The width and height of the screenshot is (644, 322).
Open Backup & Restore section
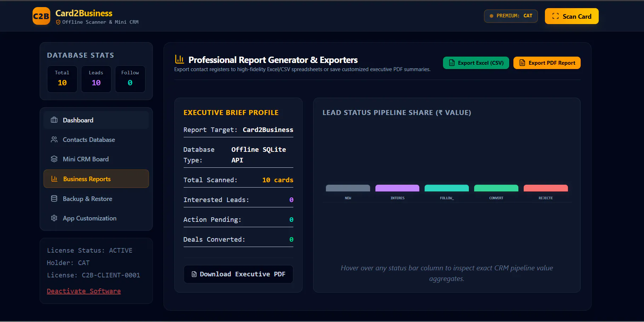coord(96,199)
